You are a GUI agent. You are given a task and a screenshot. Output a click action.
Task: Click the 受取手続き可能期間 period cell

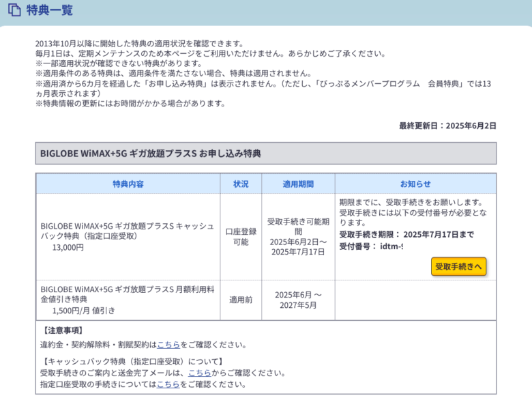(x=298, y=237)
